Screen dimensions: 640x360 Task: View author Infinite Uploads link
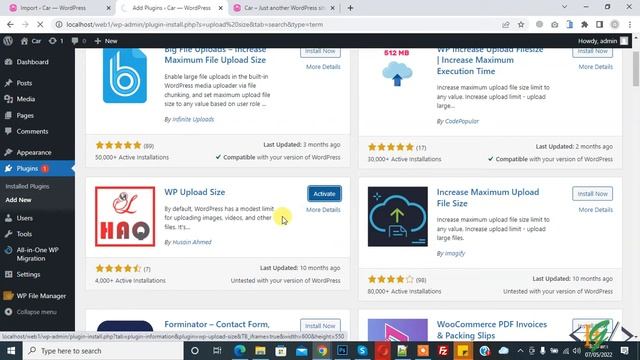pos(193,119)
